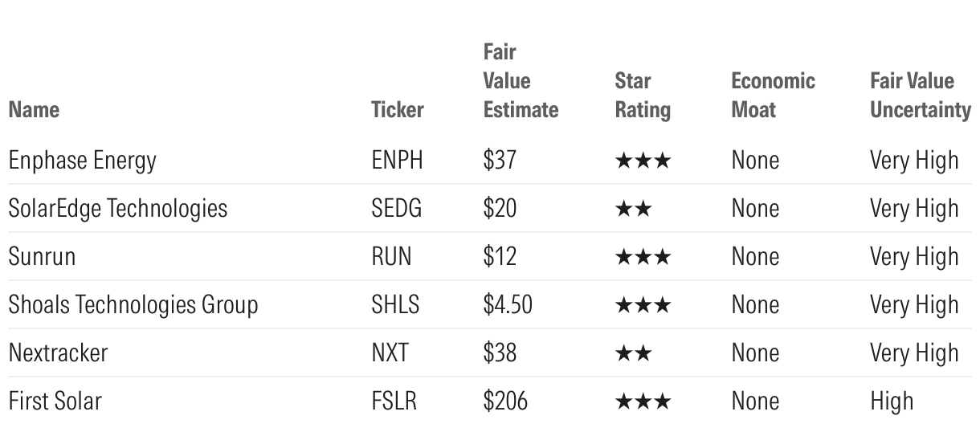980x432 pixels.
Task: Click the SHLS ticker symbol
Action: coord(395,305)
